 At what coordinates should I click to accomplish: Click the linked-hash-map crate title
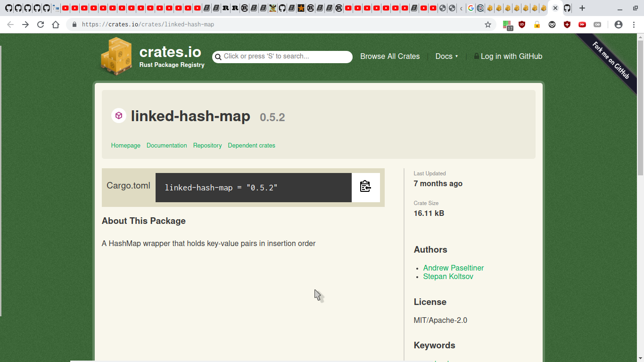point(190,115)
